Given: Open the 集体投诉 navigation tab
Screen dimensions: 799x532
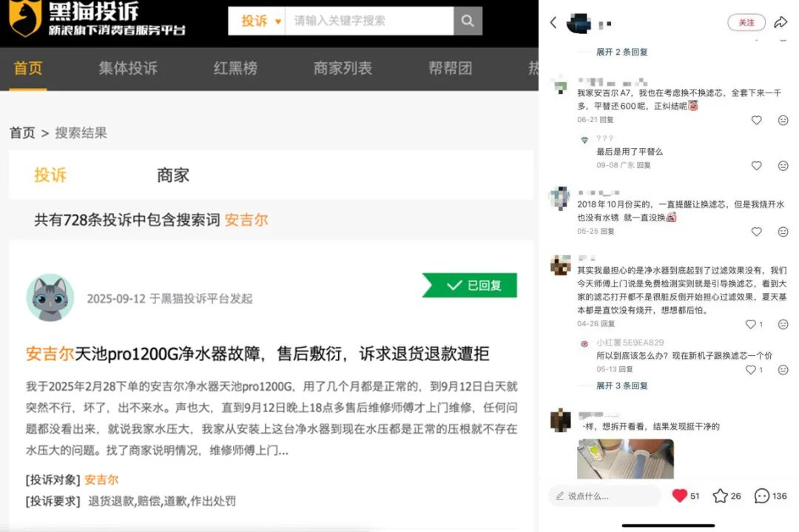Looking at the screenshot, I should click(x=128, y=68).
